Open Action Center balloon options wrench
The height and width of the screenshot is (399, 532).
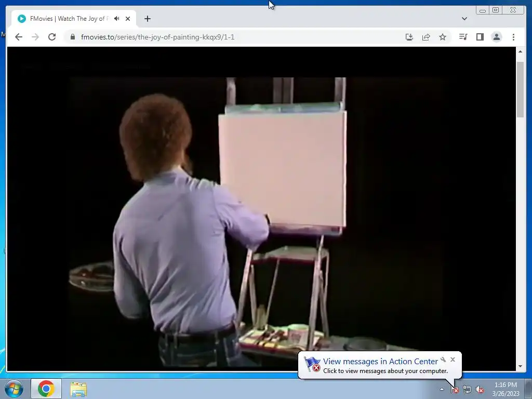(x=443, y=360)
